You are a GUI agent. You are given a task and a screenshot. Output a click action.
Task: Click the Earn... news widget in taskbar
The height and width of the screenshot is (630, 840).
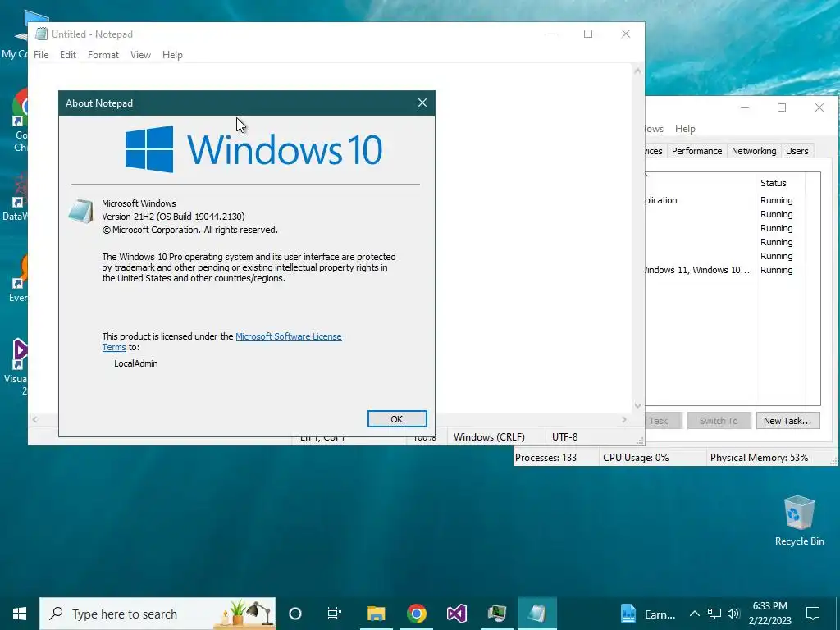[x=648, y=614]
